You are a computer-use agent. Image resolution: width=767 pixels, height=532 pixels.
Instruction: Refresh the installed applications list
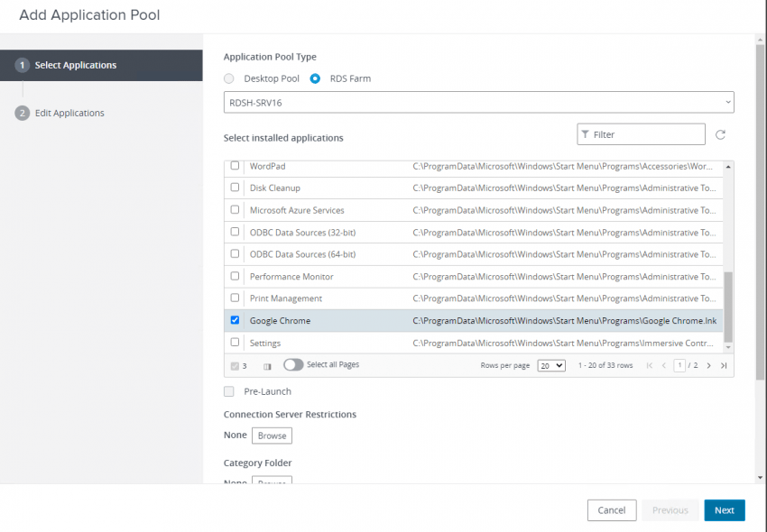pyautogui.click(x=719, y=133)
